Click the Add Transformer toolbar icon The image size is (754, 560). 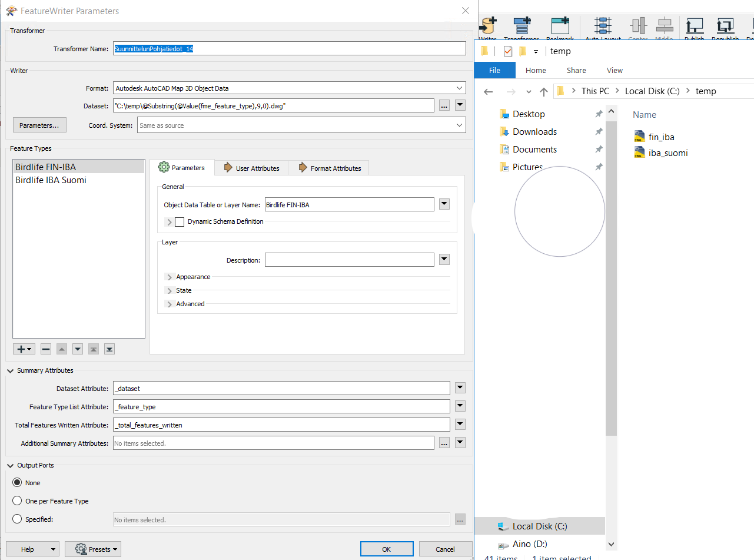coord(522,26)
